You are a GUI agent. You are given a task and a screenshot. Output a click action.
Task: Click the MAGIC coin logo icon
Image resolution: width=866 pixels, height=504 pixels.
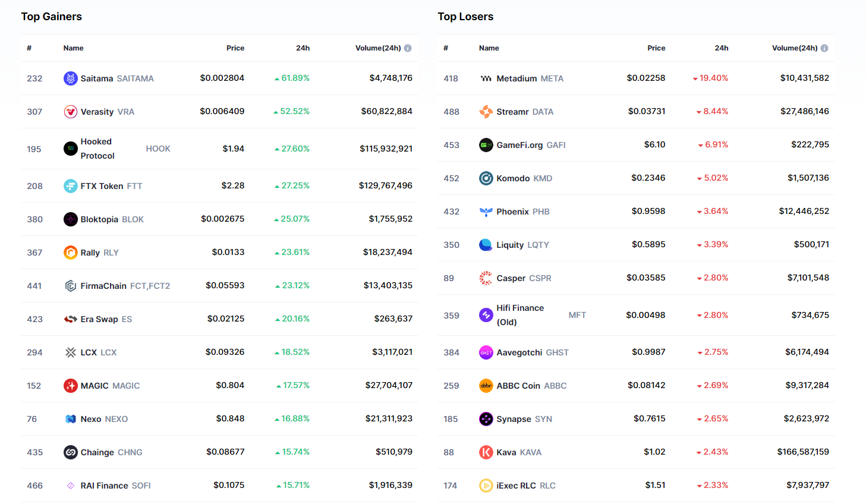(x=70, y=386)
